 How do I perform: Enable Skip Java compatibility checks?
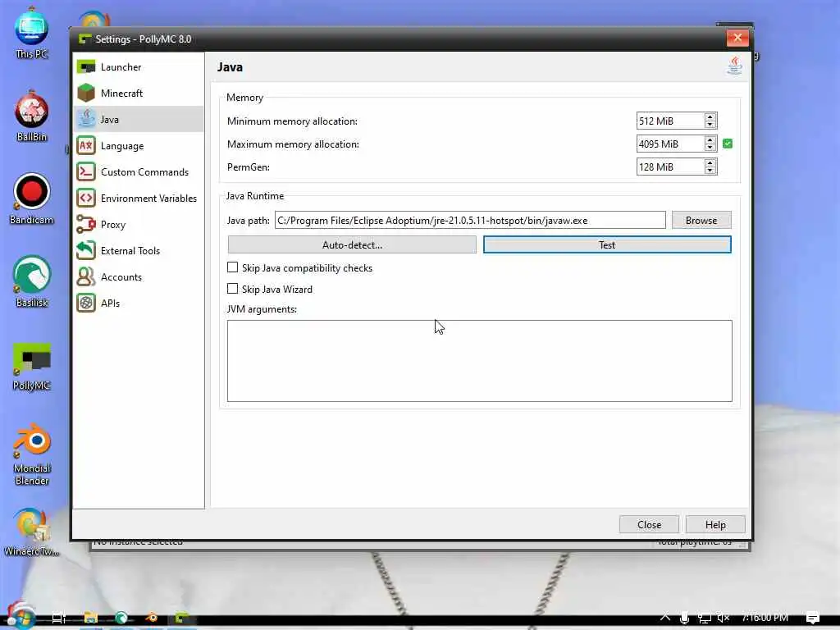(x=232, y=267)
